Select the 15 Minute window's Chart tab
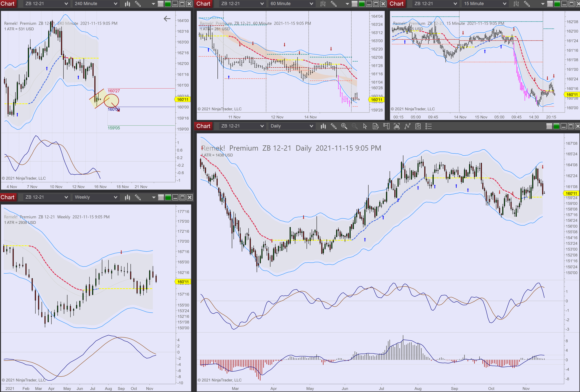 396,4
